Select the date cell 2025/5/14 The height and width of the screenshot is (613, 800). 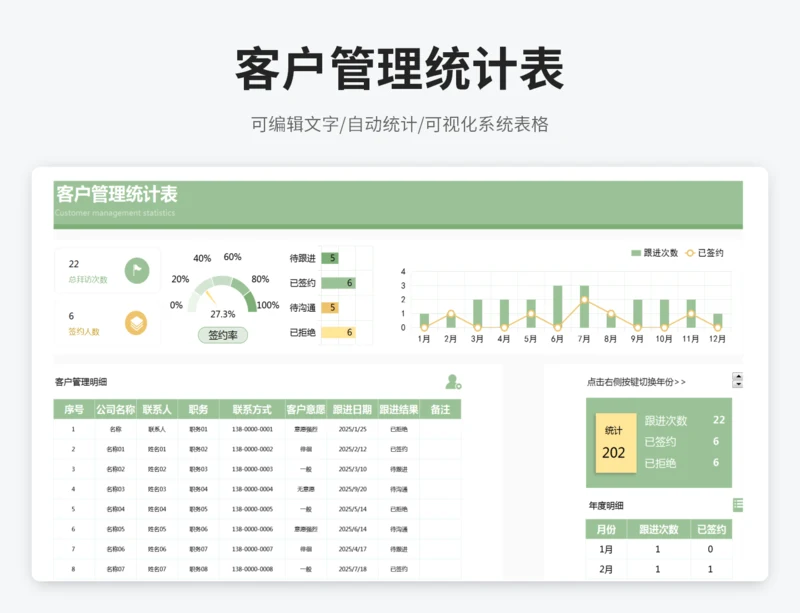353,509
